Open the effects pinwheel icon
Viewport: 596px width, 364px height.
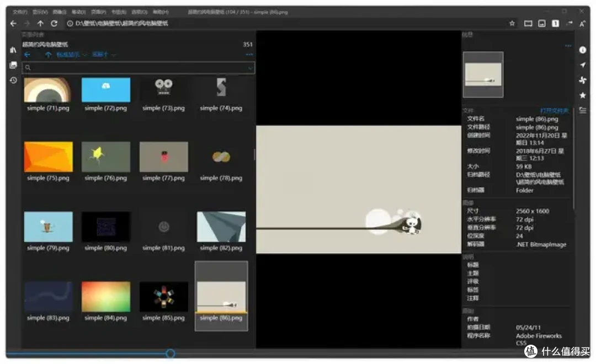pyautogui.click(x=582, y=81)
